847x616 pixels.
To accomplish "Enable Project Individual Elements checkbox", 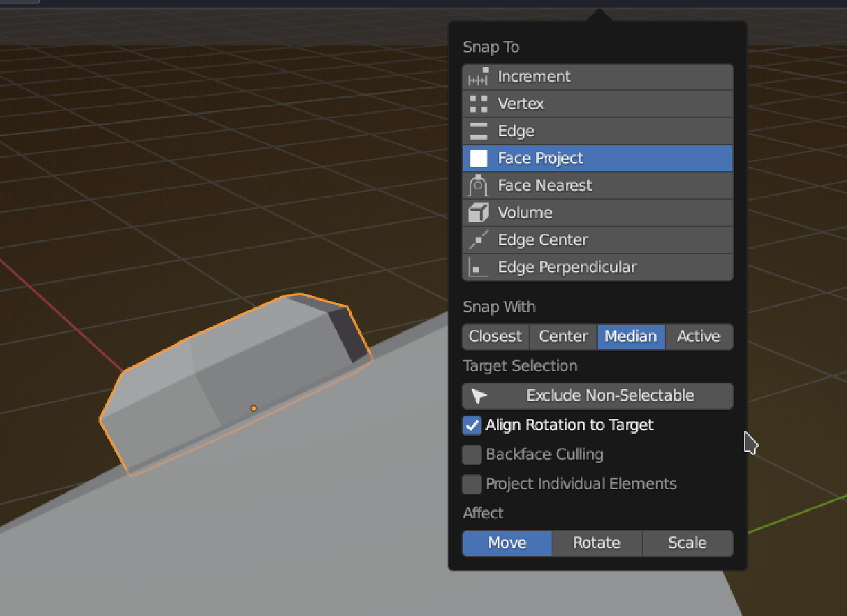I will [x=473, y=484].
